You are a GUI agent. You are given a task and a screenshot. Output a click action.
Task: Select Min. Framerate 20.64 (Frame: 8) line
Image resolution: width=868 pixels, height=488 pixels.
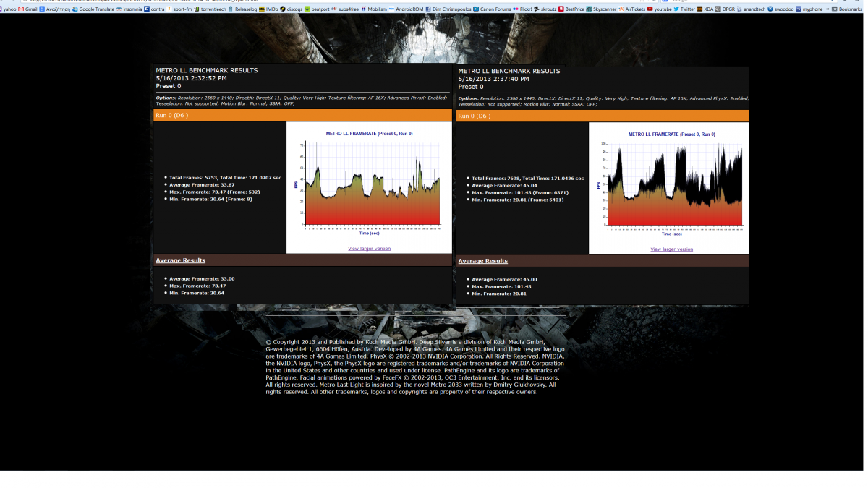pos(211,199)
